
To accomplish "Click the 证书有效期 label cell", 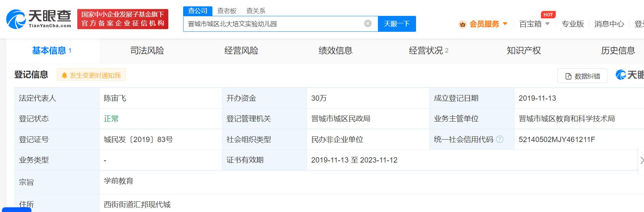I will (264, 160).
